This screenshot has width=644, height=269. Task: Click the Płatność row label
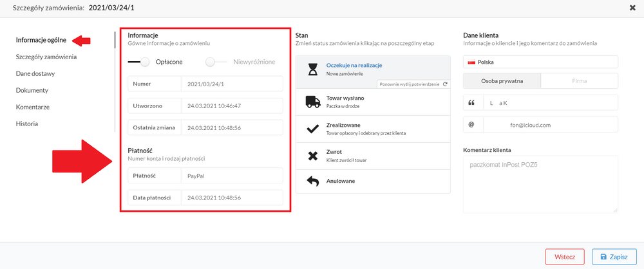tap(155, 176)
